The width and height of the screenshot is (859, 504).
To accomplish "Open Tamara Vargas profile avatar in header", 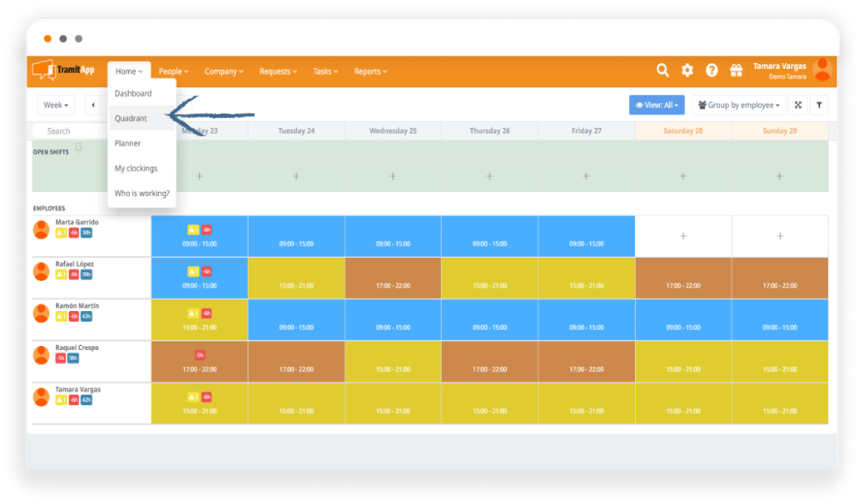I will (x=822, y=70).
